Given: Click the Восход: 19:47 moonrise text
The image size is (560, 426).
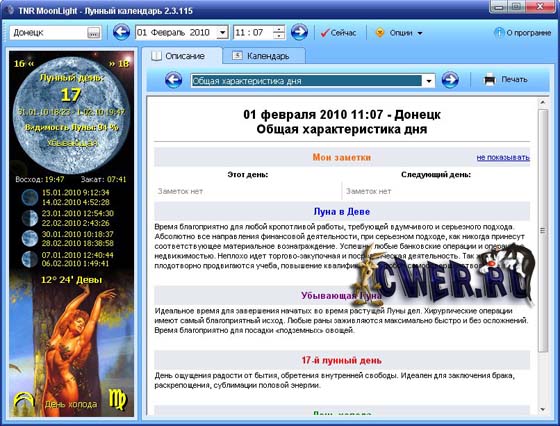Looking at the screenshot, I should [40, 179].
